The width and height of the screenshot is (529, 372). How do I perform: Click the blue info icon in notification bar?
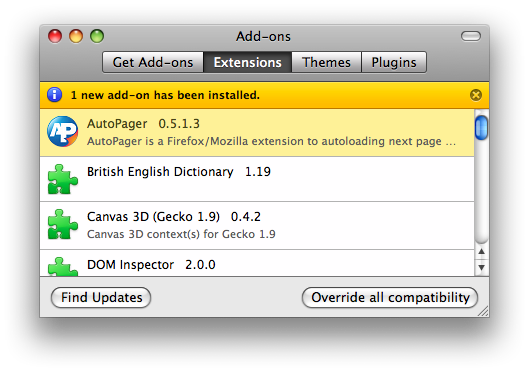pos(54,95)
